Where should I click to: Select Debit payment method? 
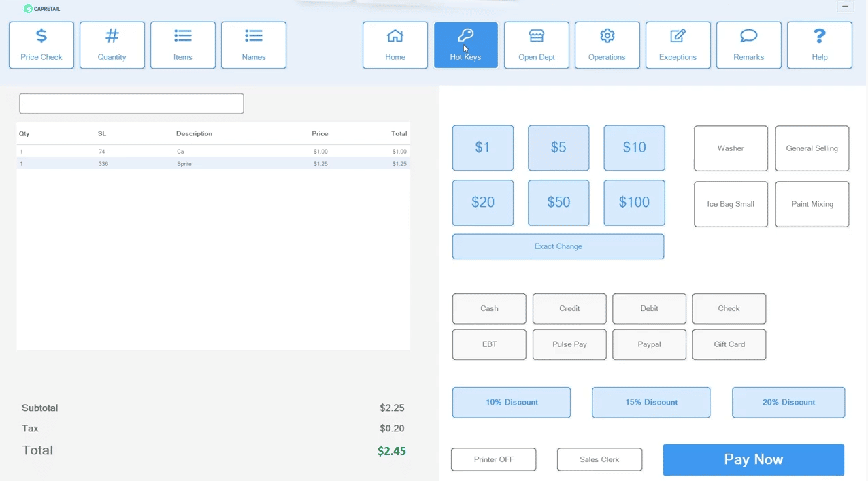650,309
